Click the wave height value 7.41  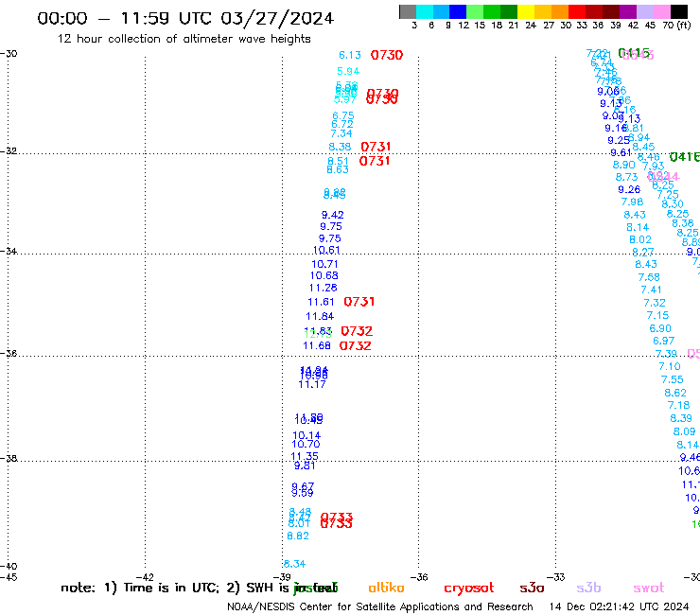click(x=651, y=290)
